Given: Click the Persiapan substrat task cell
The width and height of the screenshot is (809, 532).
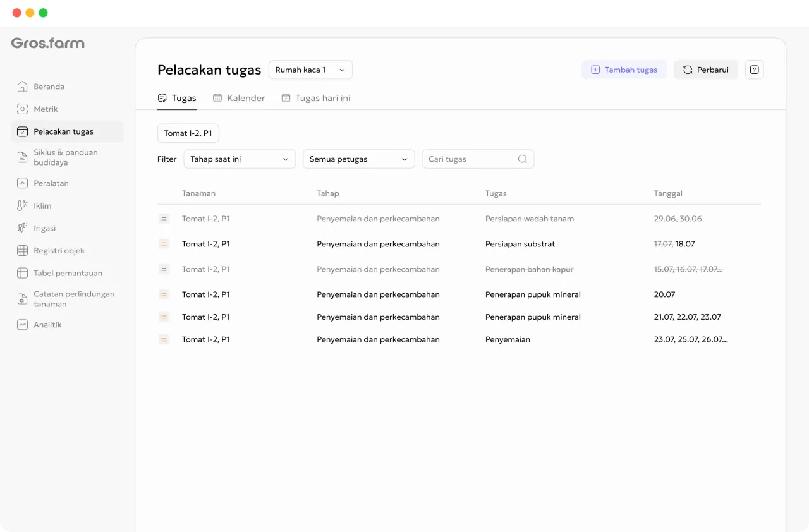Looking at the screenshot, I should 520,244.
